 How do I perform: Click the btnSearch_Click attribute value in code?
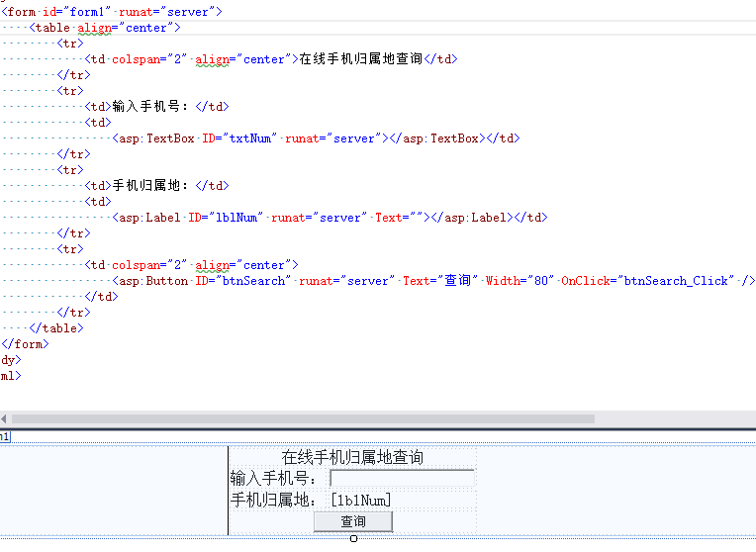coord(679,281)
